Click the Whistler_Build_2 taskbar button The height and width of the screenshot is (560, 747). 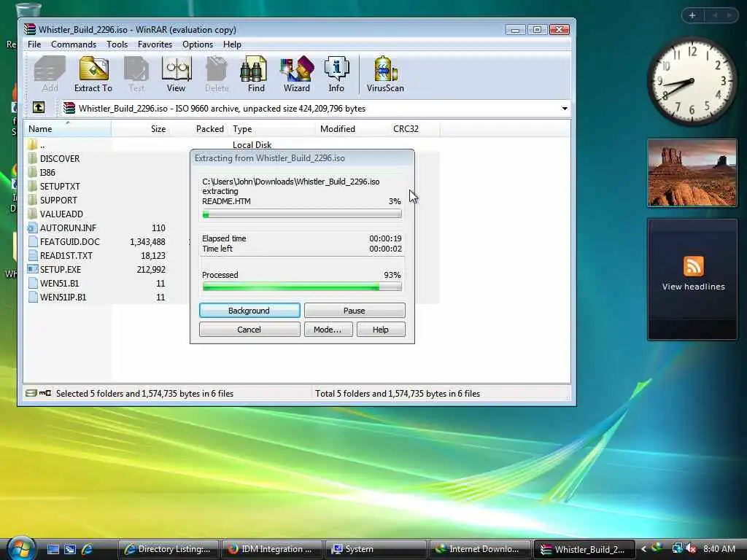coord(584,549)
